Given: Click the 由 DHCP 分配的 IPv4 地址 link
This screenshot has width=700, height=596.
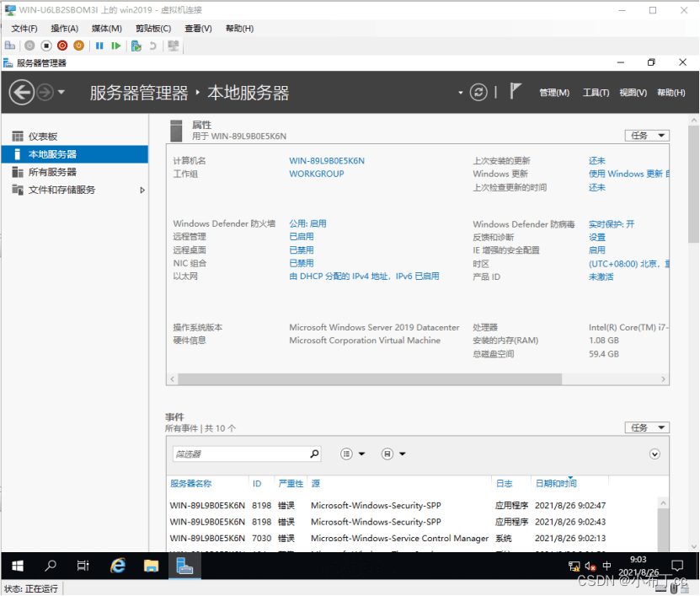Looking at the screenshot, I should click(x=364, y=277).
